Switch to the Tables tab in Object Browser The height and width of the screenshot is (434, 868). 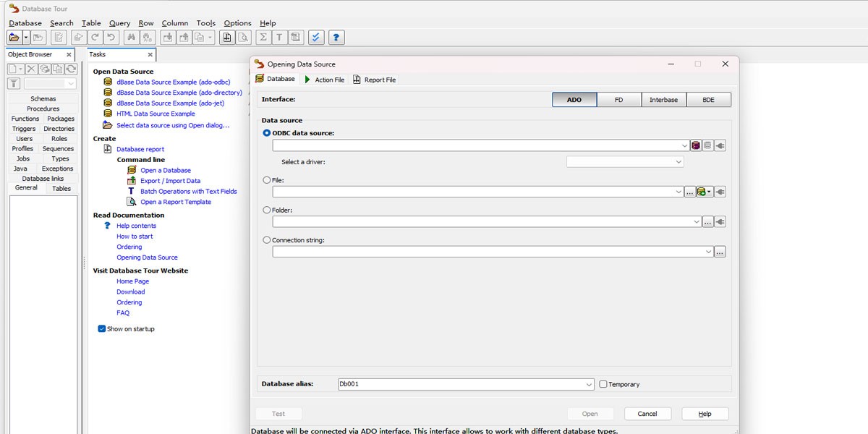coord(61,188)
